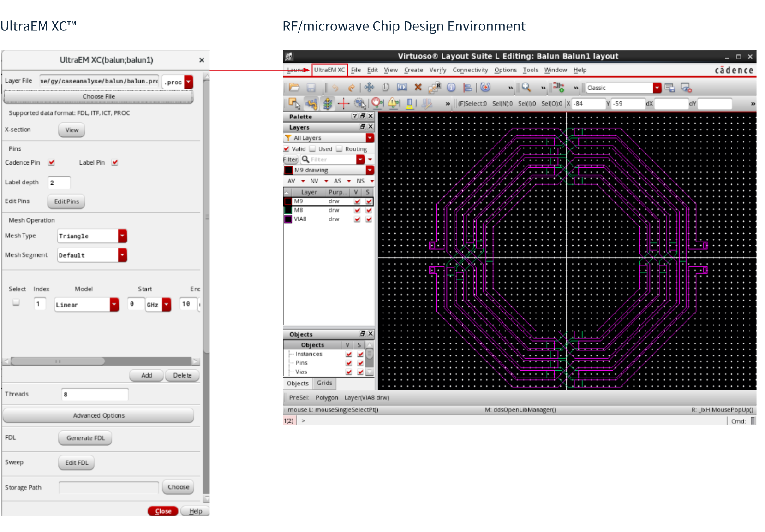Open the Mesh Type dropdown

coord(122,236)
